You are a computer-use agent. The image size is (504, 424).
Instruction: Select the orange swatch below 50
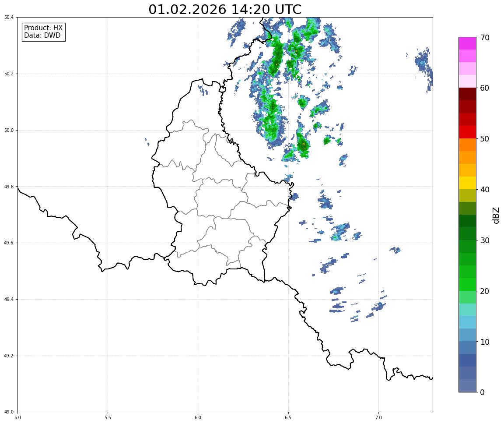(467, 145)
